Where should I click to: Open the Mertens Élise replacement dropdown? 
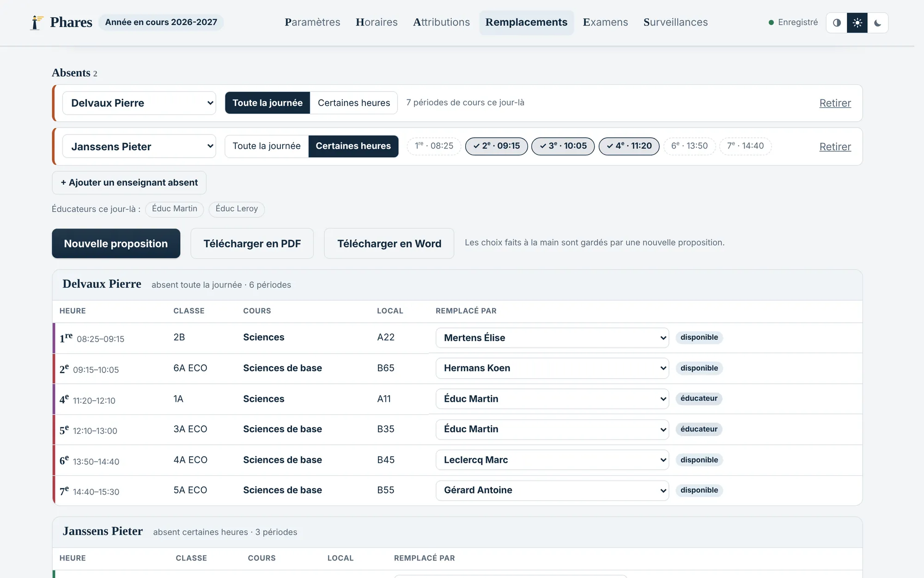(552, 338)
